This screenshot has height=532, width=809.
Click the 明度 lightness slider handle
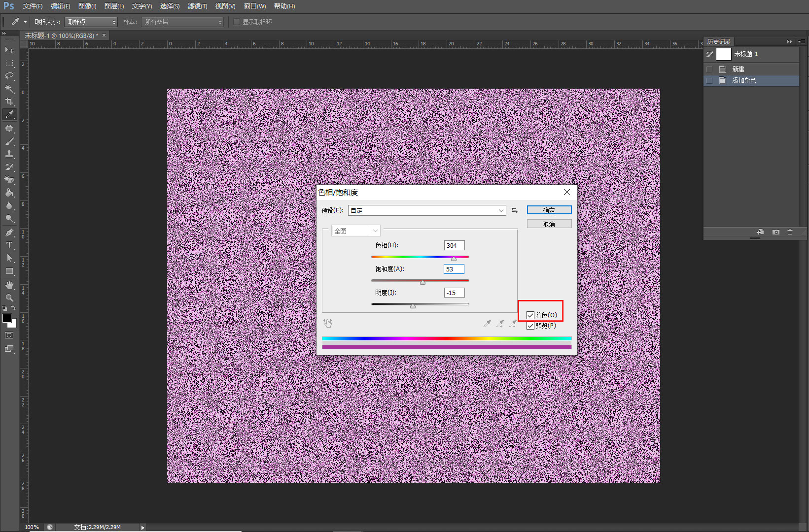click(x=413, y=306)
